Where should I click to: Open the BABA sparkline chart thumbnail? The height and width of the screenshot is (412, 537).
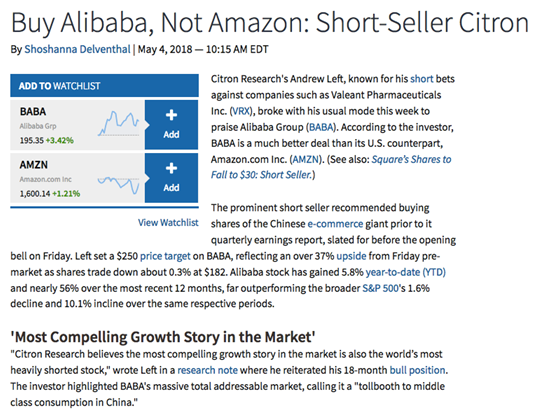[x=118, y=123]
